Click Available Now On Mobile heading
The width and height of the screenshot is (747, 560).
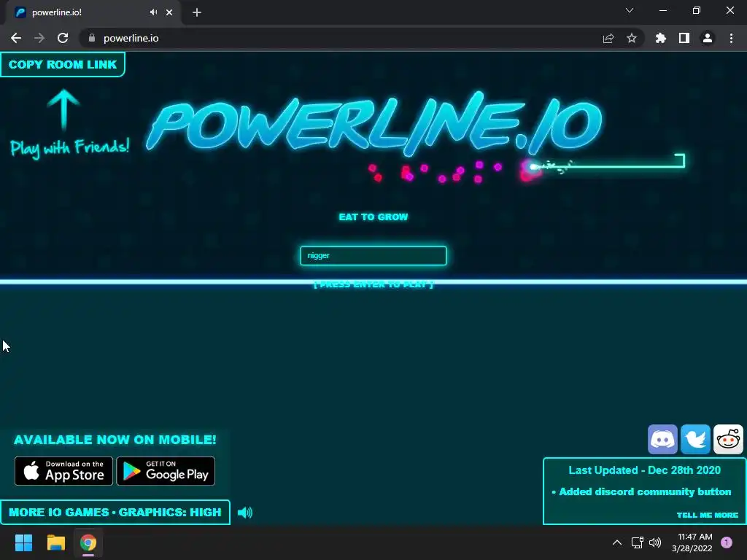[115, 440]
